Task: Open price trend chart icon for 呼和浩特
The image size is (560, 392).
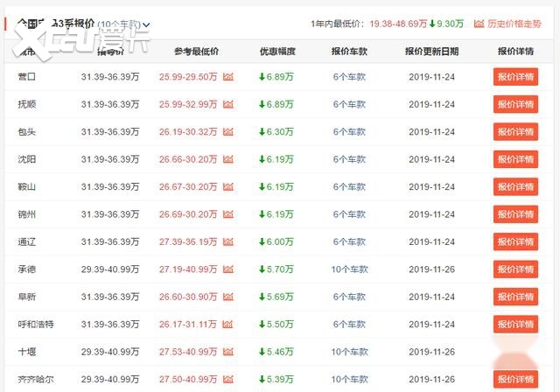Action: tap(227, 324)
